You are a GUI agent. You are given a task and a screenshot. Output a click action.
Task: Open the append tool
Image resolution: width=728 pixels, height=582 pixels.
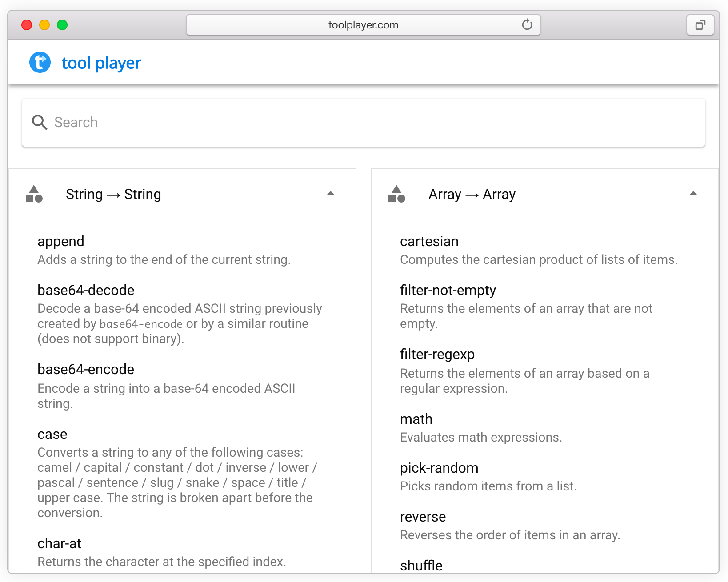click(x=61, y=241)
